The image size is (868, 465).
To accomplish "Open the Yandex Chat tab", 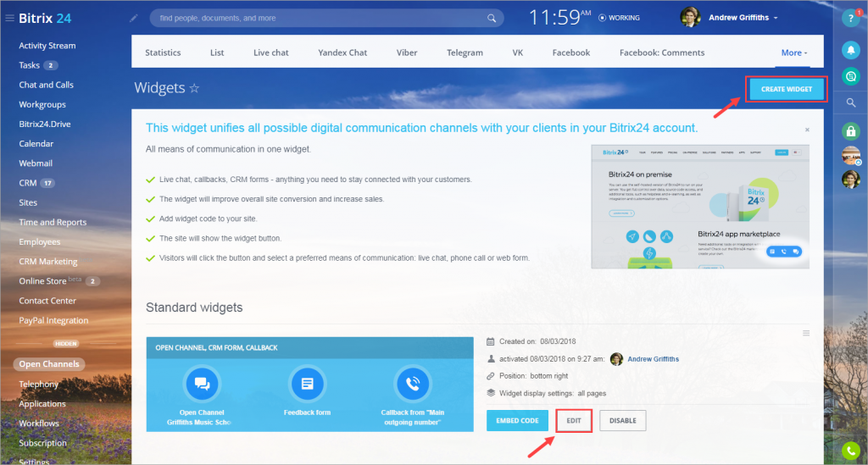I will click(x=342, y=53).
